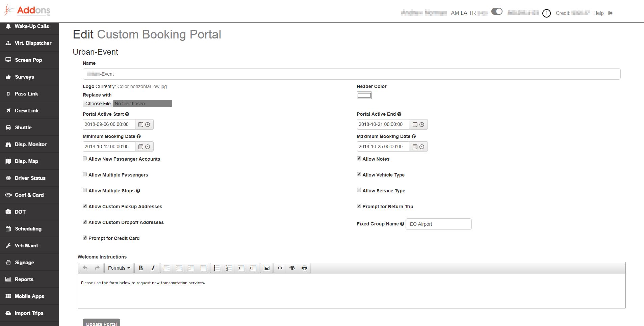Flip the toggle switch in the top header

pyautogui.click(x=496, y=11)
